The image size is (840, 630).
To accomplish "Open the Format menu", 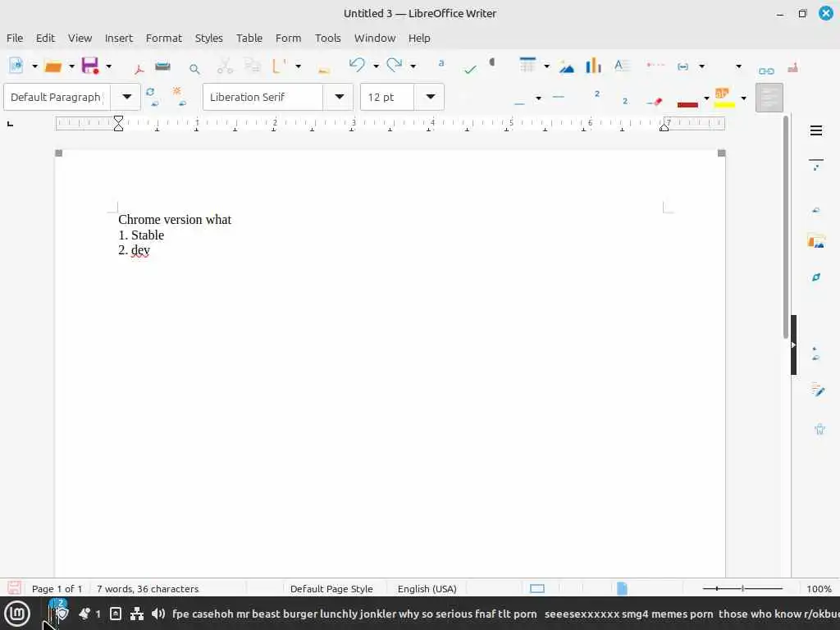I will click(x=164, y=38).
